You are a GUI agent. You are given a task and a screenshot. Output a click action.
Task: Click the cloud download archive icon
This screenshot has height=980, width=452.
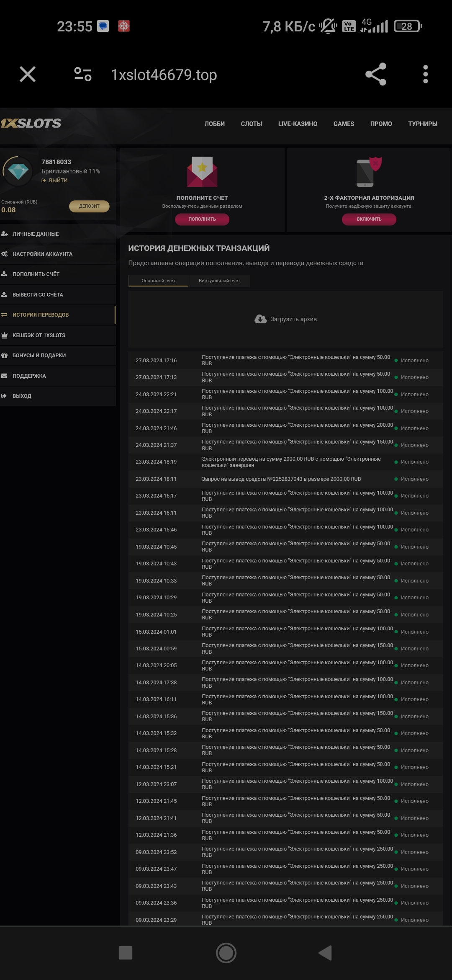tap(260, 319)
